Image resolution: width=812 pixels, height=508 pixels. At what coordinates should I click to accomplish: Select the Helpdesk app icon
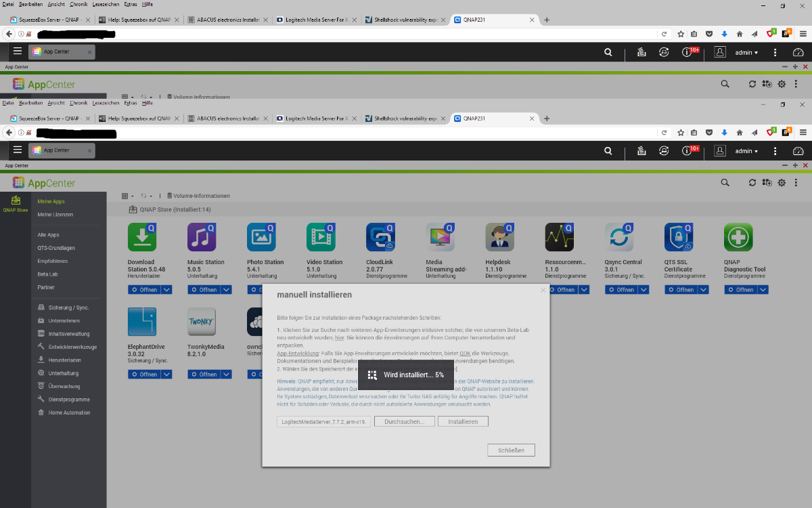(499, 237)
